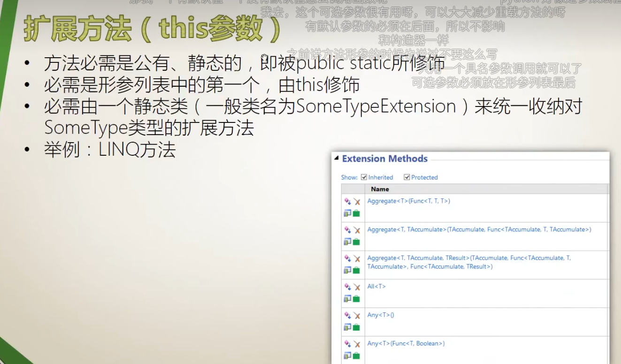Open the Any<T>(Func<T, Boolean>) method link

406,344
